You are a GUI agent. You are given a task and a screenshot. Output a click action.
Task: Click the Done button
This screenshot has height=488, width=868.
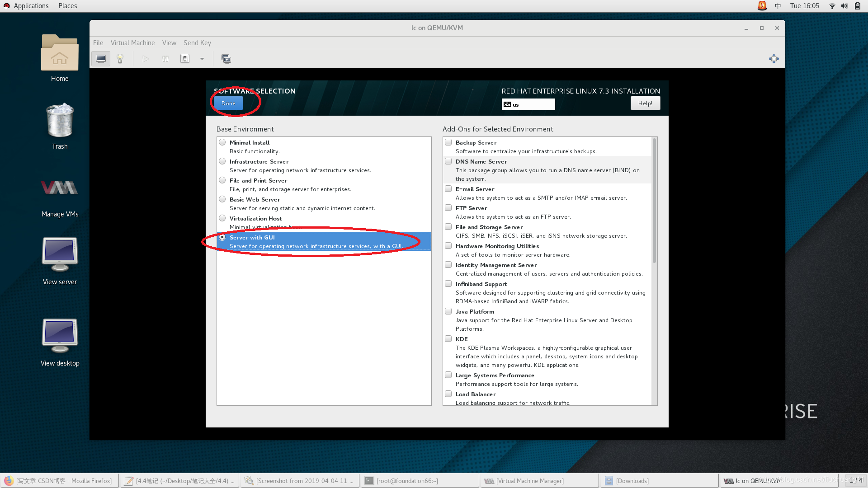[228, 103]
